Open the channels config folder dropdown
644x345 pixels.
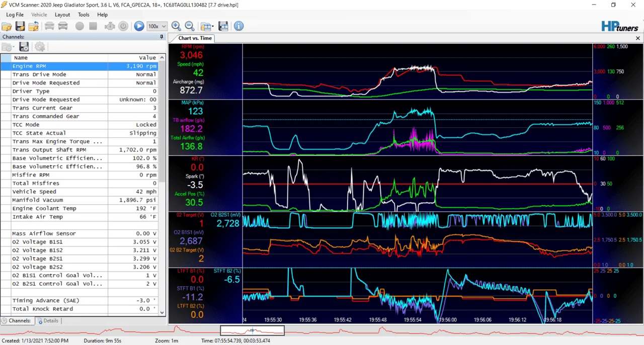(8, 47)
